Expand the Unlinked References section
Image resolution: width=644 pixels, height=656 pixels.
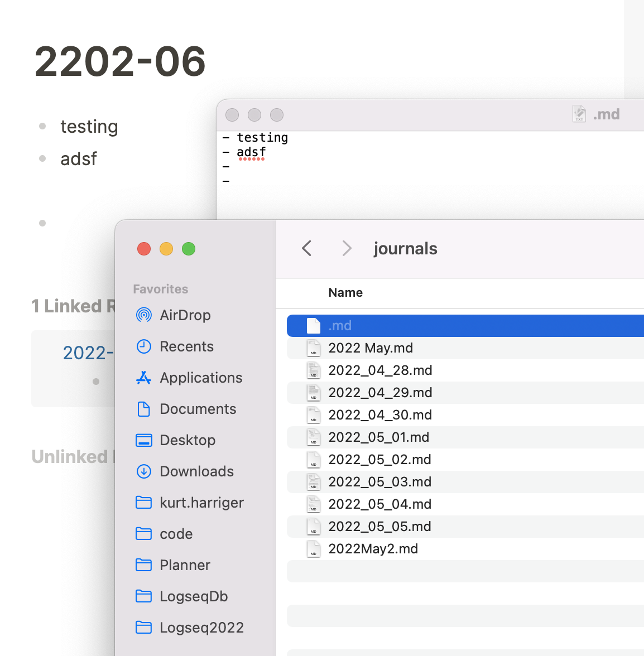coord(73,457)
